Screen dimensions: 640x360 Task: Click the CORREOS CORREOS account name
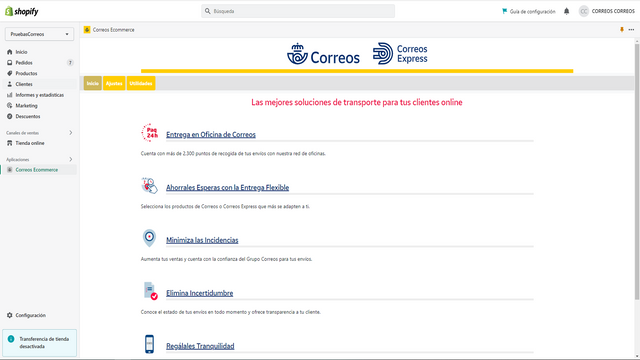tap(613, 11)
